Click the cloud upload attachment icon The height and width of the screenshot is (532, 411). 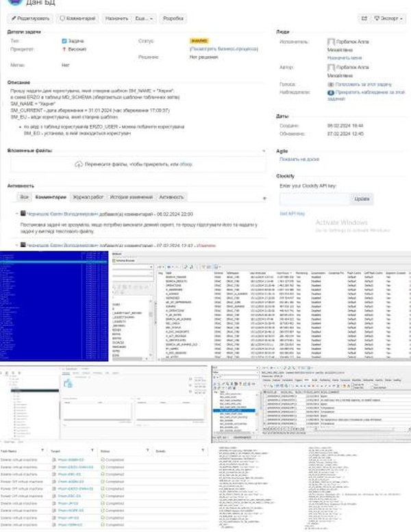[x=79, y=164]
